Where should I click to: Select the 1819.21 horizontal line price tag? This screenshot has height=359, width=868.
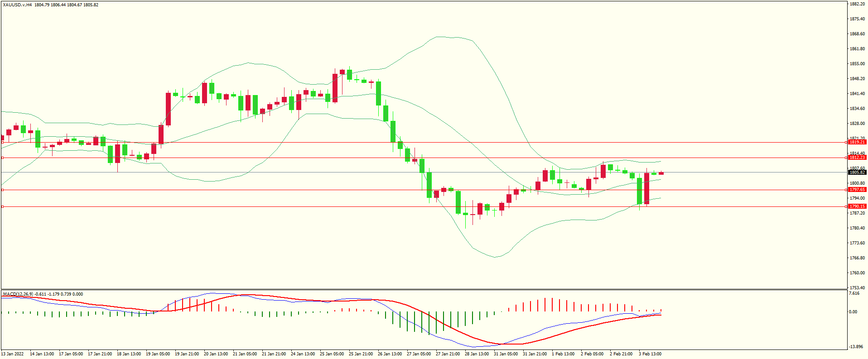click(857, 142)
